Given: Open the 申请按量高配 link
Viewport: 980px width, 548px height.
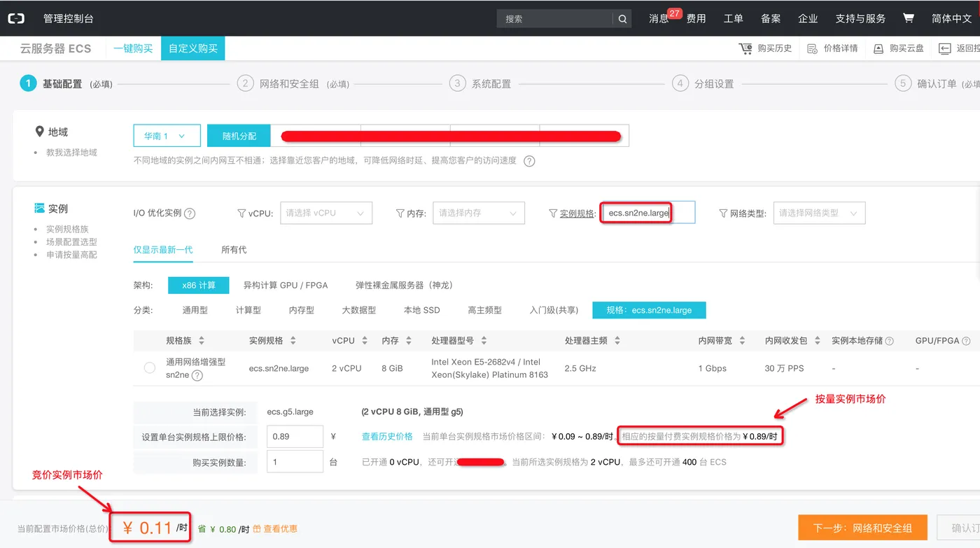Looking at the screenshot, I should click(x=71, y=255).
